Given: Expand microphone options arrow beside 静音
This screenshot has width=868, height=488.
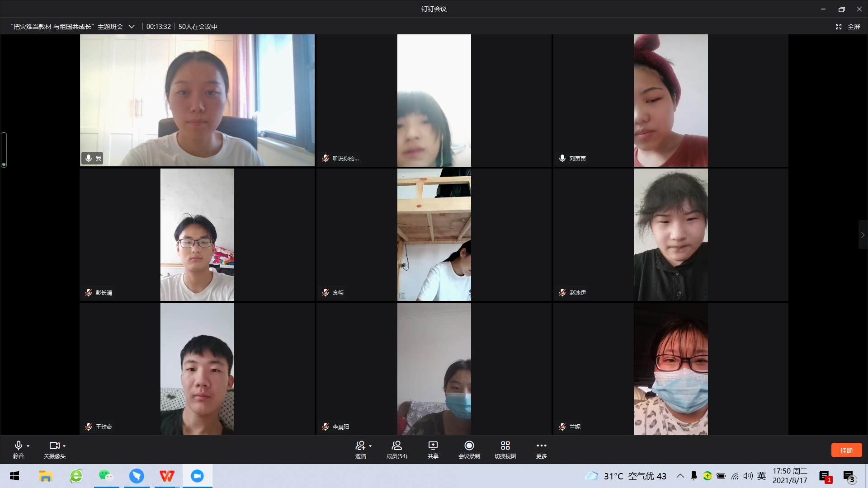Looking at the screenshot, I should click(28, 446).
